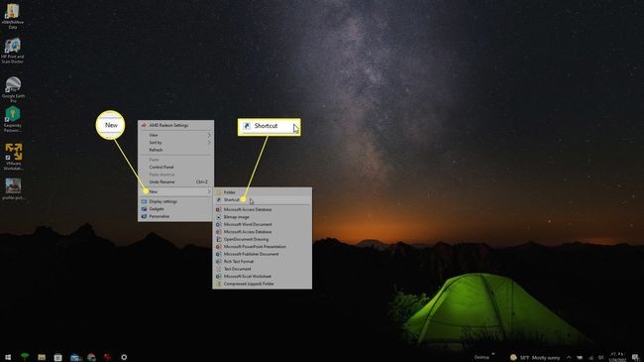Open the gear Settings icon on taskbar
This screenshot has height=362, width=644.
click(x=124, y=357)
